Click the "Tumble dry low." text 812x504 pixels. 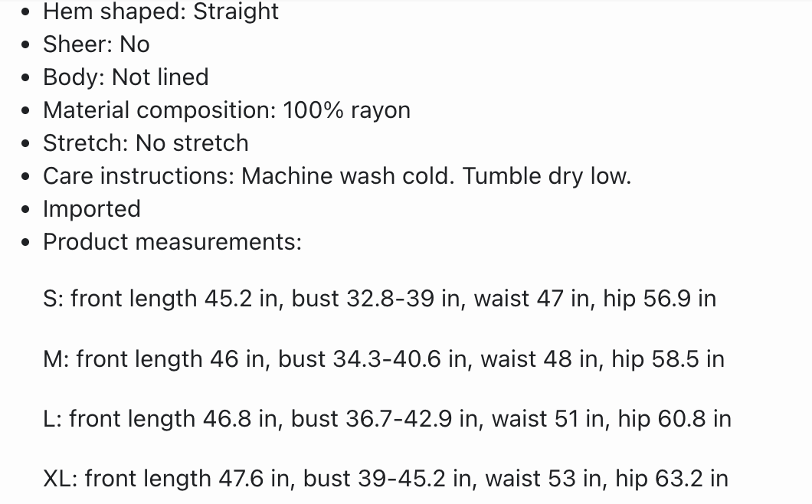click(546, 176)
